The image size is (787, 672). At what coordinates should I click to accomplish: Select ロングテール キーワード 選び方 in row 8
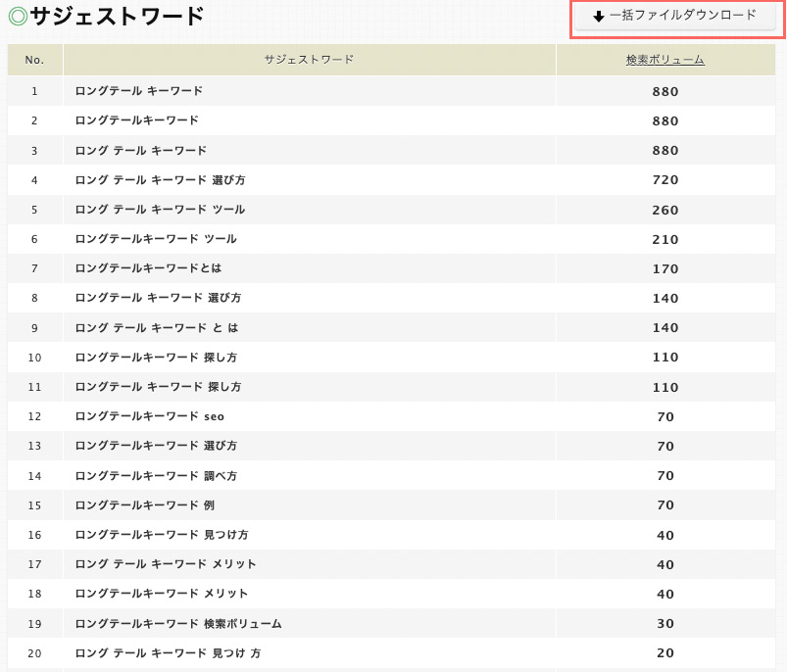(x=158, y=298)
